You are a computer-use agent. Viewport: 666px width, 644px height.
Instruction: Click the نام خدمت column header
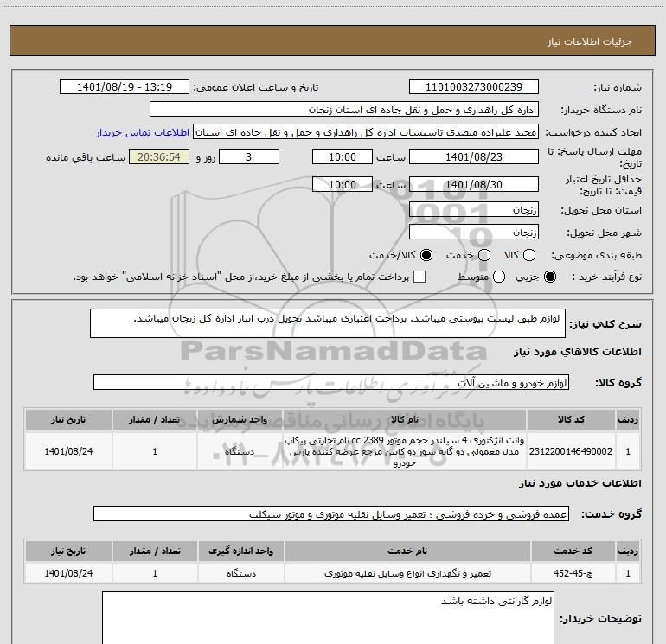(x=407, y=551)
